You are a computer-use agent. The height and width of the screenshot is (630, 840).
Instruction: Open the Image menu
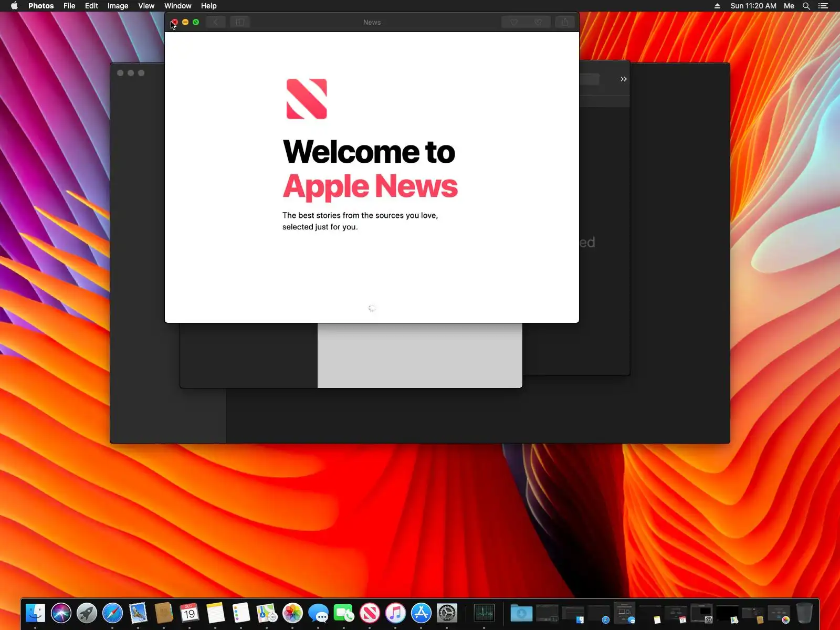pos(118,6)
